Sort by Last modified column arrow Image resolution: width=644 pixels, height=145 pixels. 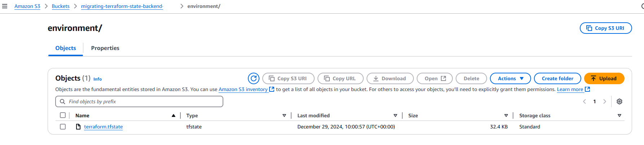[x=395, y=115]
